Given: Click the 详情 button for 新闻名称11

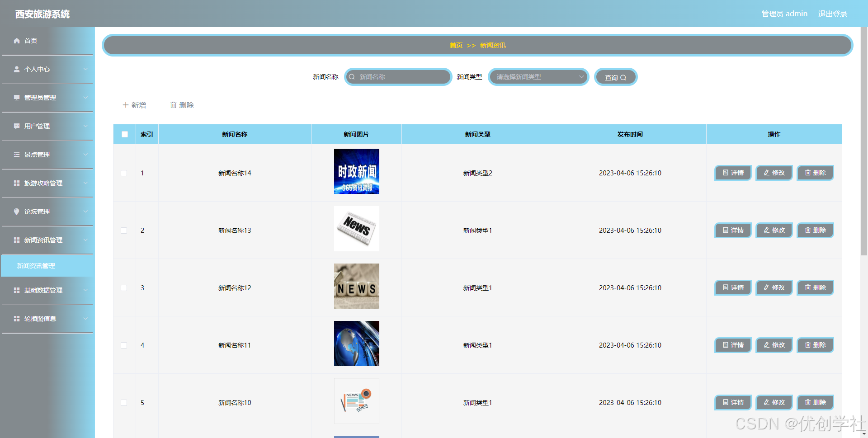Looking at the screenshot, I should 733,345.
